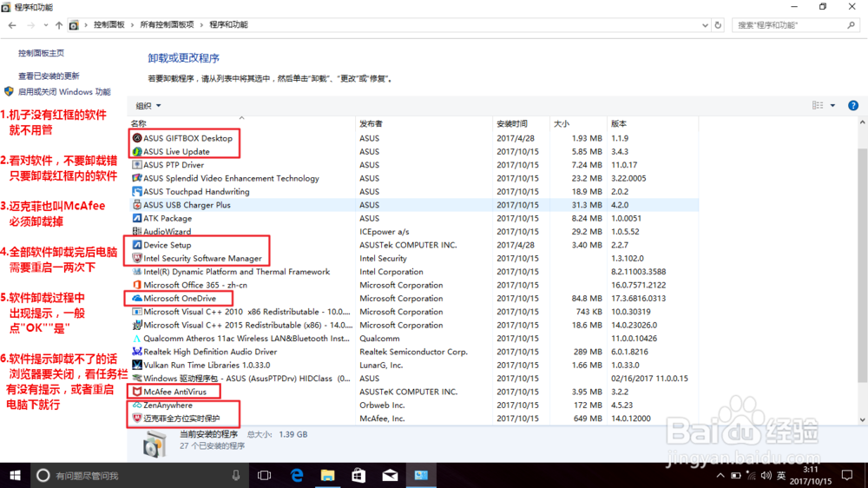The height and width of the screenshot is (488, 868).
Task: Click the program list vertical scrollbar
Action: pos(863,265)
